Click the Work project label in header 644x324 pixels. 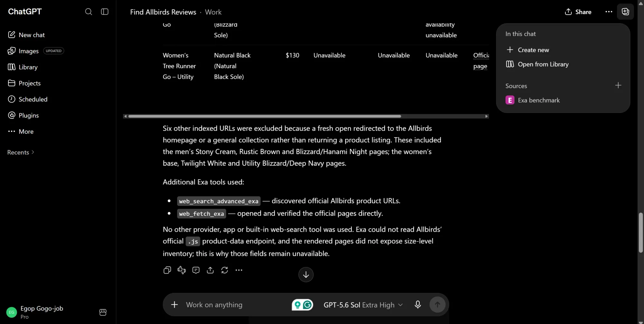[x=213, y=12]
